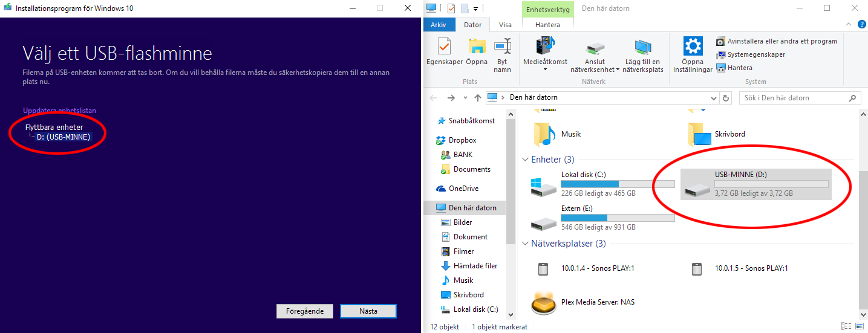This screenshot has height=333, width=868.
Task: Select Dokument in the navigation pane
Action: (464, 237)
